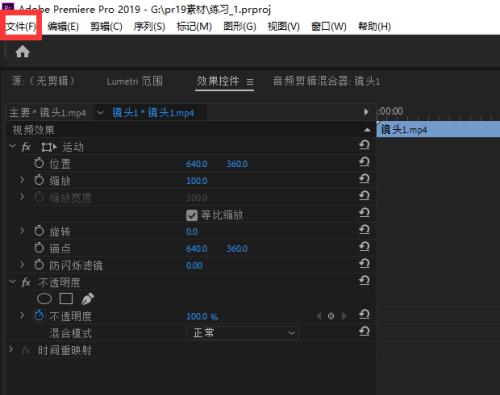
Task: Click the 防闪烁滤镜 value 0.00
Action: tap(194, 266)
